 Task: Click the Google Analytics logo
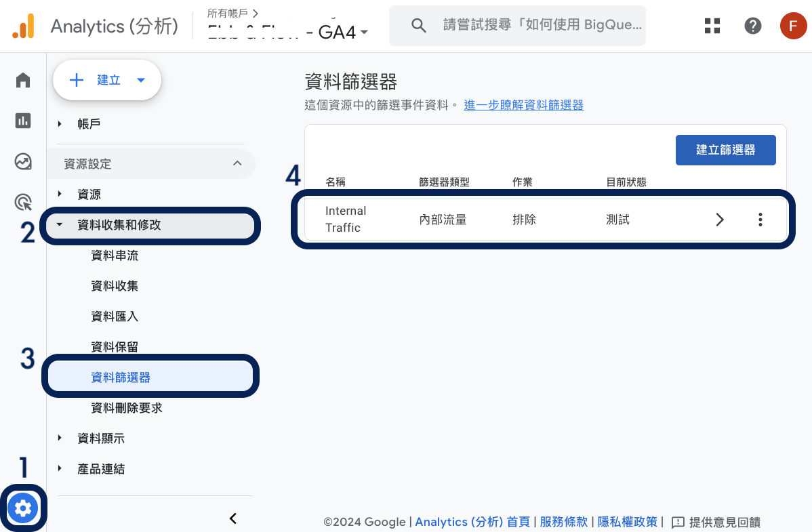24,26
